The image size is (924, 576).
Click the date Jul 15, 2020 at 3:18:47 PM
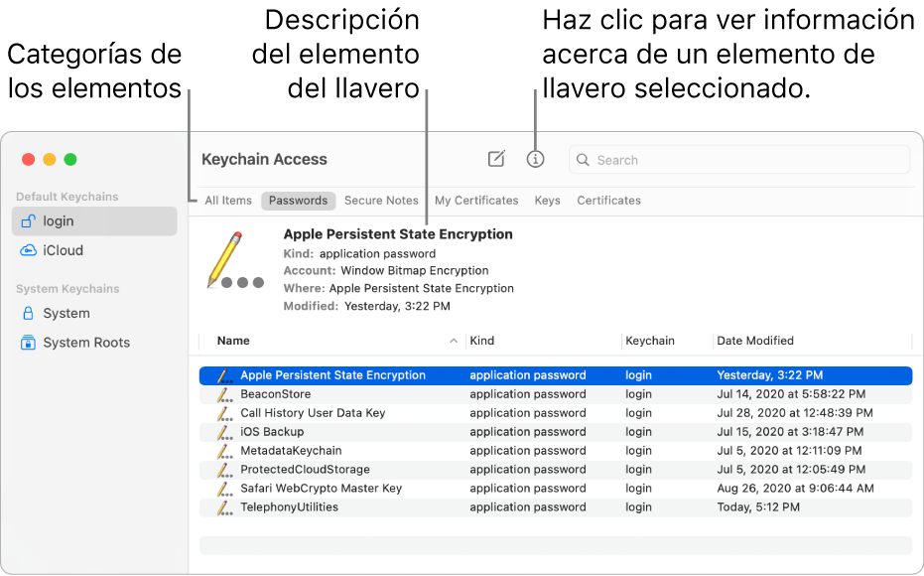pos(790,432)
